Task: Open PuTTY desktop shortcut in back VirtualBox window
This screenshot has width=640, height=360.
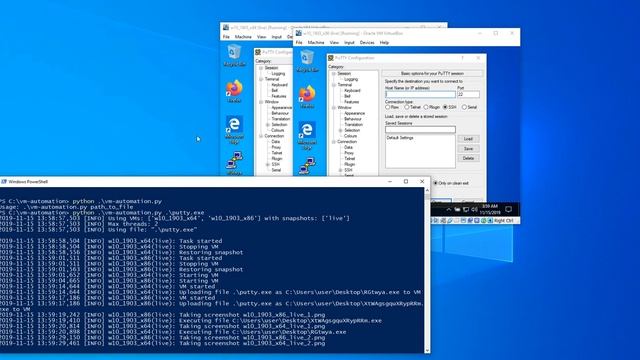Action: coord(234,163)
